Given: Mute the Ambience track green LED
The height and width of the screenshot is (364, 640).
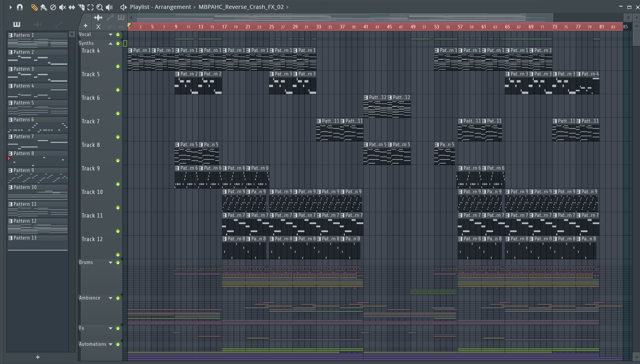Looking at the screenshot, I should click(118, 298).
